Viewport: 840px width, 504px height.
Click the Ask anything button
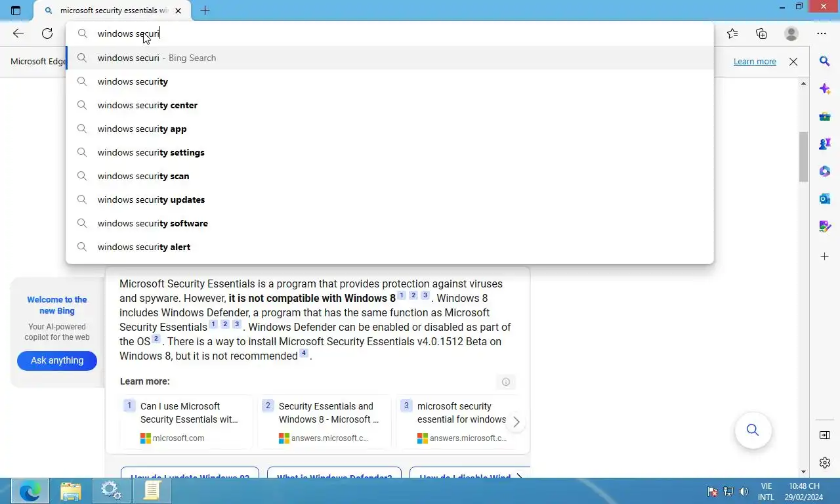click(57, 360)
